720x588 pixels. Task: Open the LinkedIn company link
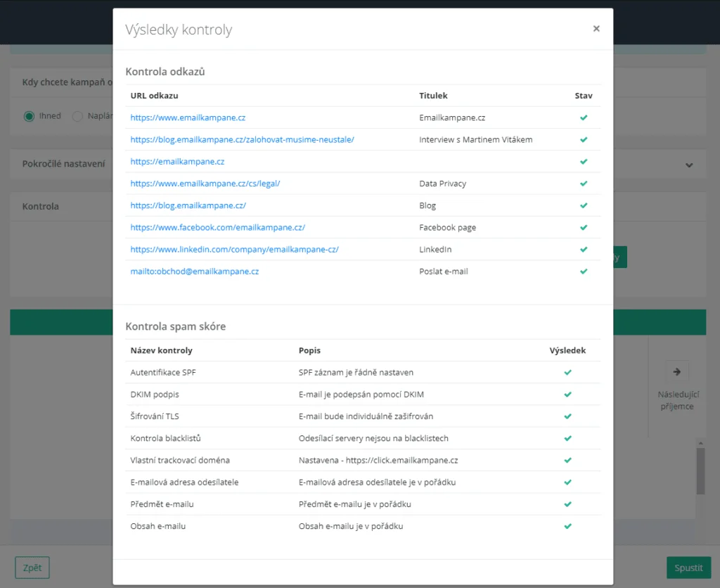pos(235,250)
